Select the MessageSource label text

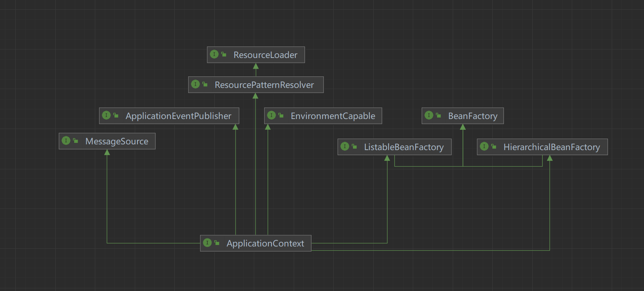tap(117, 141)
